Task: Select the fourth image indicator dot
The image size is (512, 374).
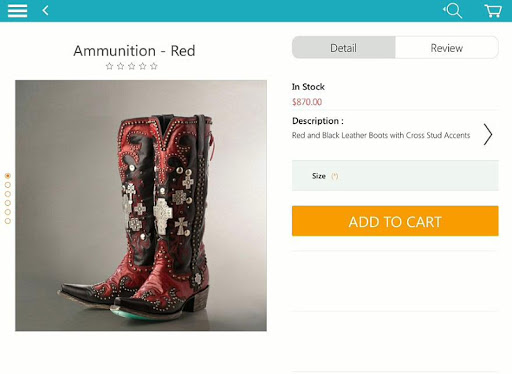Action: click(x=8, y=203)
